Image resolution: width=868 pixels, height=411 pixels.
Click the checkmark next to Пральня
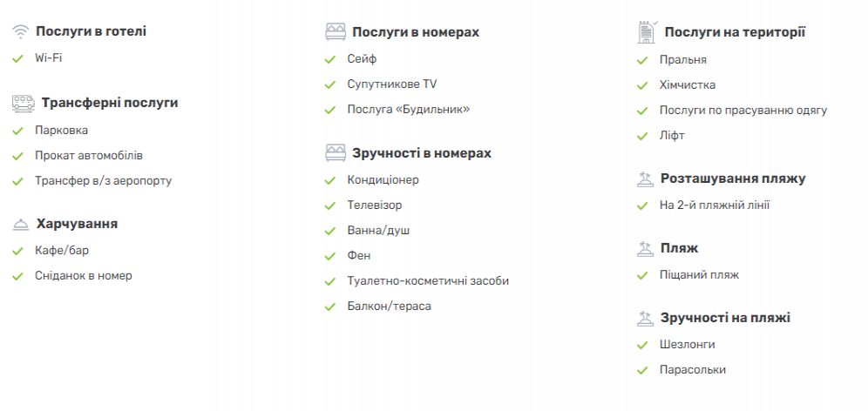tap(642, 60)
